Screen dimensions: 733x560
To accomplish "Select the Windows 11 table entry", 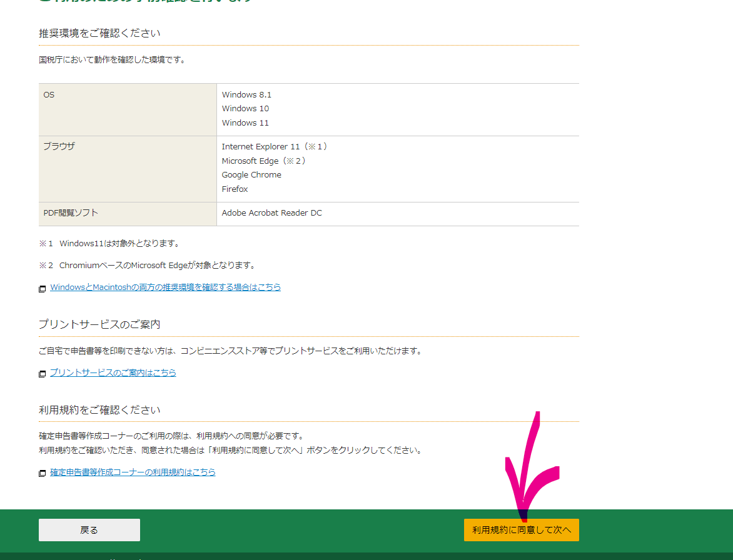I will click(x=245, y=123).
